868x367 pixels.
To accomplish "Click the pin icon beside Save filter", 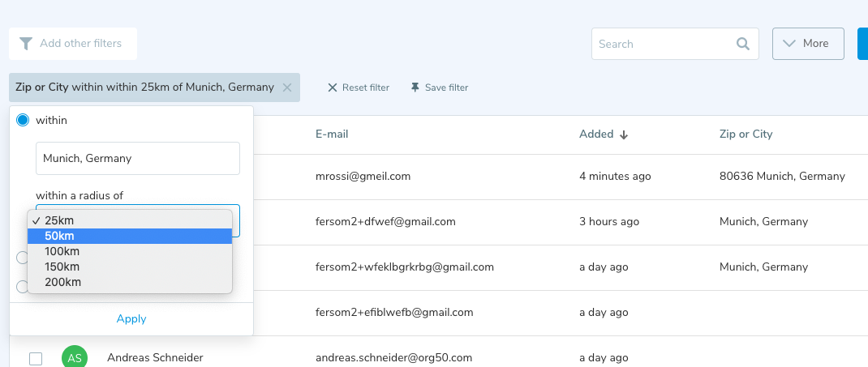I will [415, 87].
